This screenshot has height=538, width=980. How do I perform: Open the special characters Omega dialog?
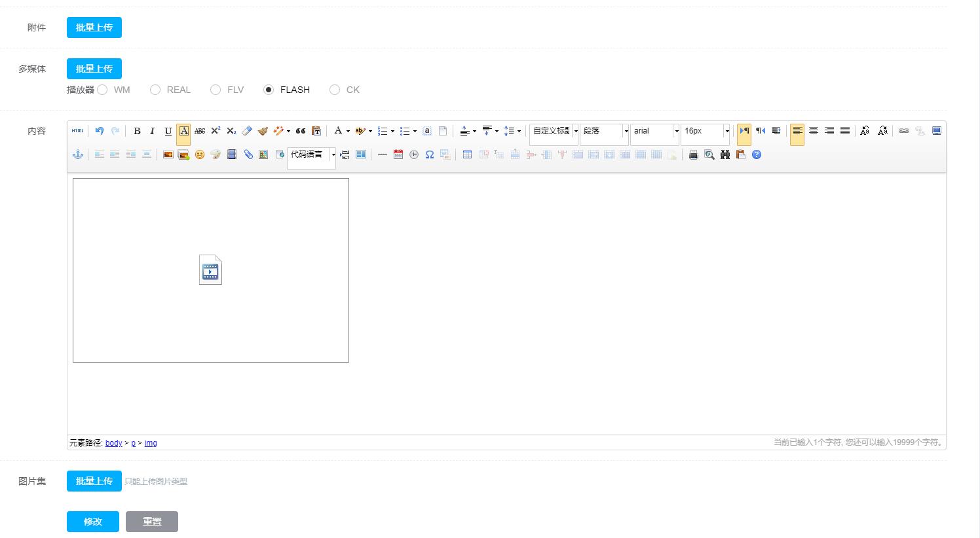[x=430, y=154]
